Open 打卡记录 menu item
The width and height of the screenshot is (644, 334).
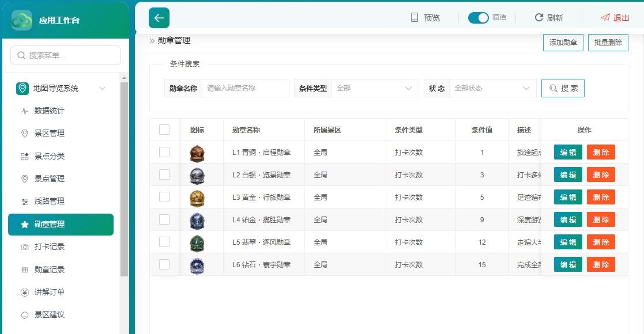[x=61, y=247]
